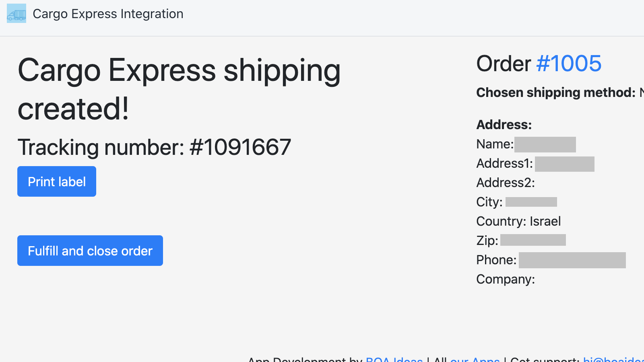Select the tracking number #1091667 text
Viewport: 644px width, 362px height.
coord(155,147)
